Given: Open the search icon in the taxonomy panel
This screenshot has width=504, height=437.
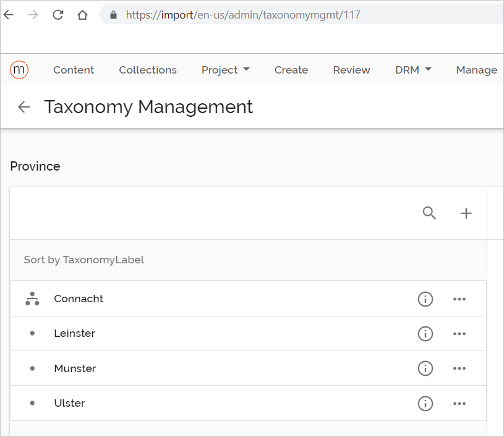Looking at the screenshot, I should (x=429, y=213).
